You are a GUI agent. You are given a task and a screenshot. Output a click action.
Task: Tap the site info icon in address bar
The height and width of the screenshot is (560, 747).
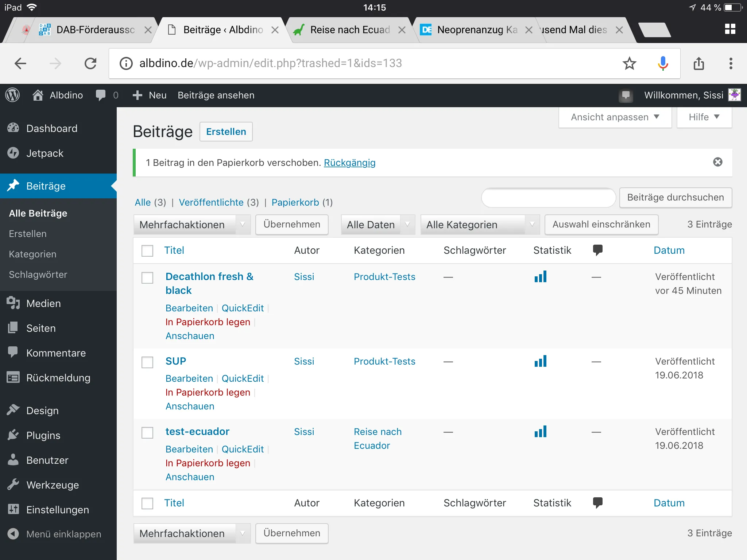[126, 63]
